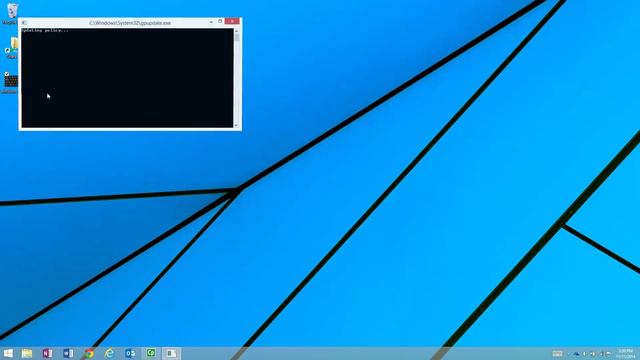Click the console vertical scrollbar thumb
This screenshot has width=640, height=360.
pos(236,38)
